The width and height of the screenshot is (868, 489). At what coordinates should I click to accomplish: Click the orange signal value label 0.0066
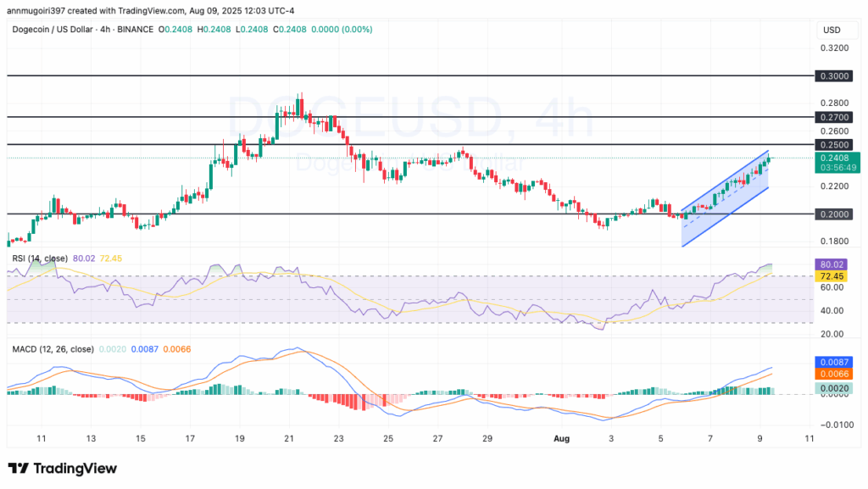point(834,374)
